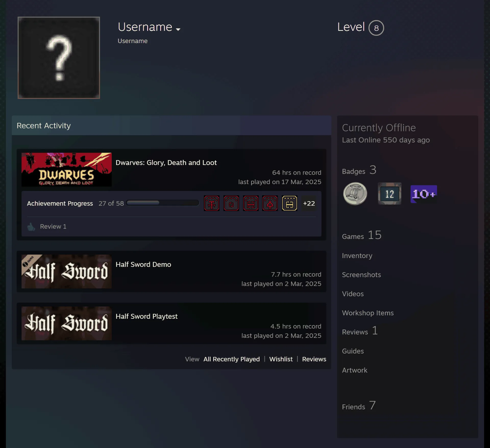The height and width of the screenshot is (448, 490).
Task: Open the Guides section
Action: coord(353,351)
